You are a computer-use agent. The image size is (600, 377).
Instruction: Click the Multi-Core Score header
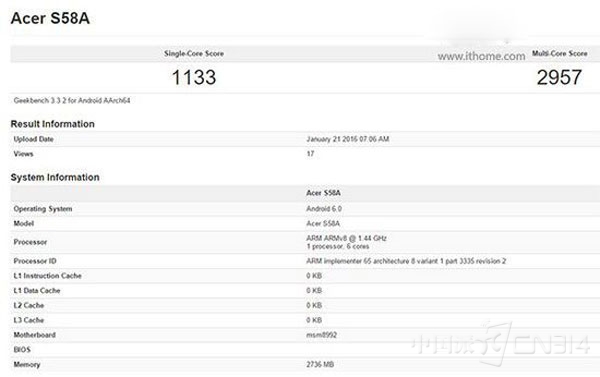pos(559,53)
